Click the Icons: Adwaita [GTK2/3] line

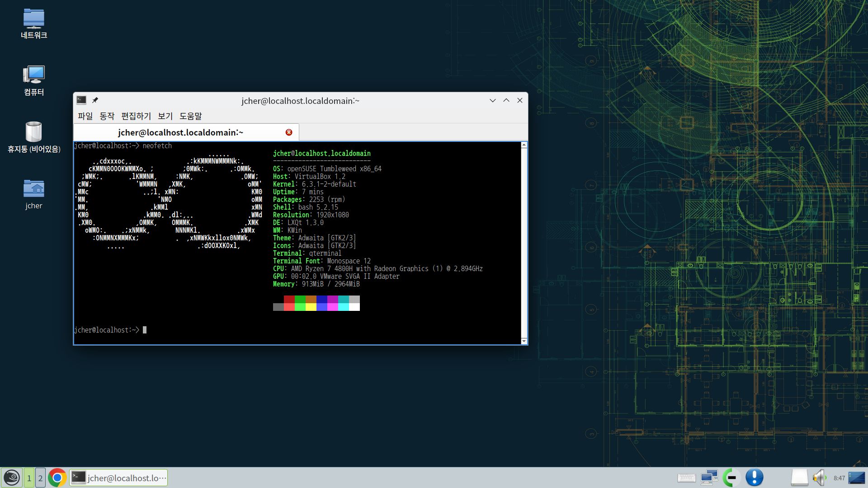(x=315, y=245)
